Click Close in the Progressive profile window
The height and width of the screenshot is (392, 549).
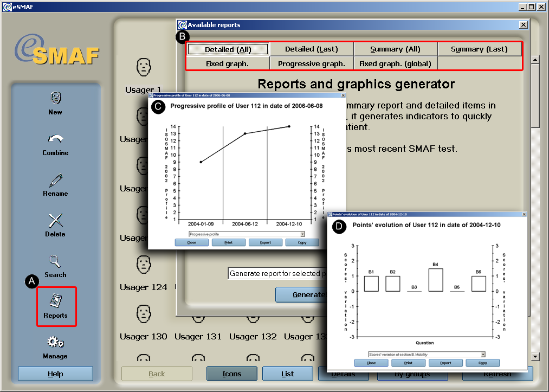click(x=191, y=242)
